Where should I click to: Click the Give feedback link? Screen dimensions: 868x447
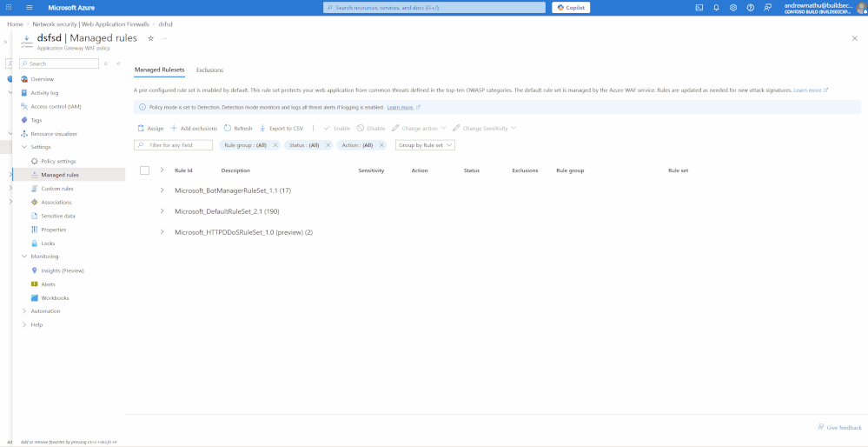pyautogui.click(x=839, y=428)
